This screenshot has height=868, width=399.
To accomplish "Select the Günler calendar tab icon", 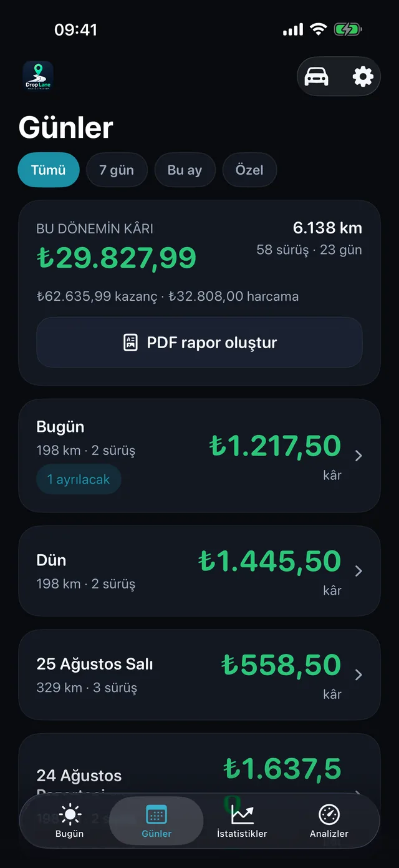I will click(x=156, y=814).
